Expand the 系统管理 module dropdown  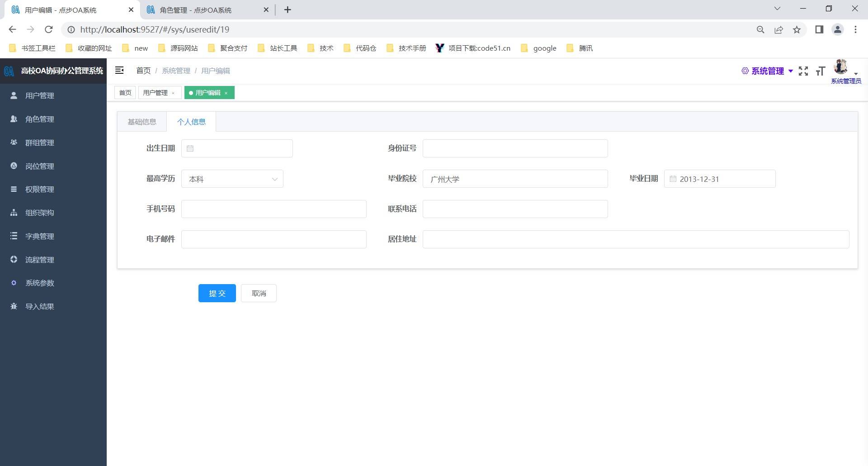click(x=767, y=71)
